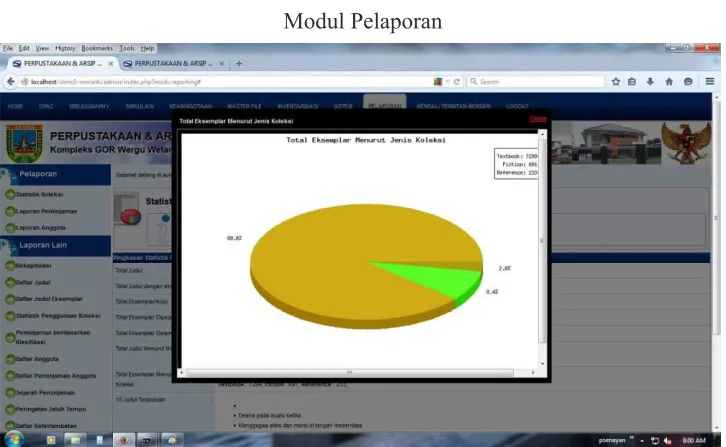
Task: Open Peminjaman berdasarkan Klasifikasi report
Action: click(52, 337)
